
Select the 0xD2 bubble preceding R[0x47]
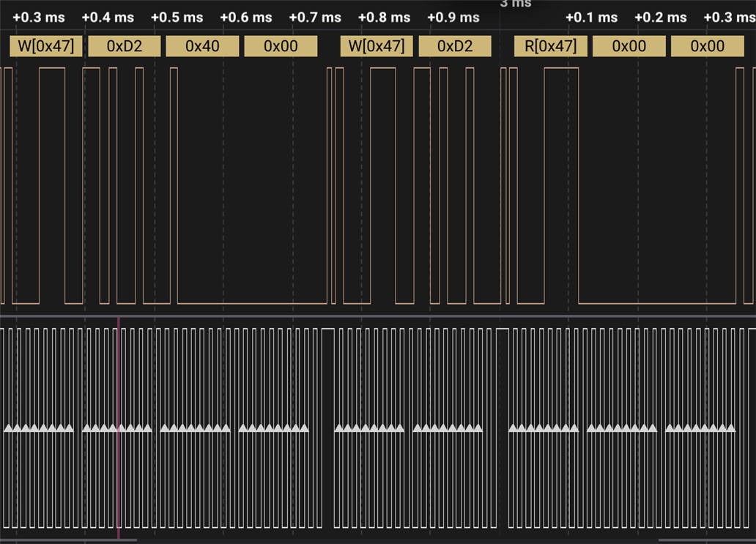click(455, 46)
